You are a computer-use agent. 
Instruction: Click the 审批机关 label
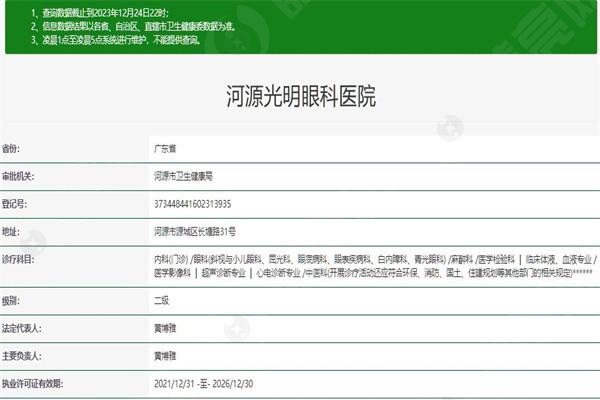coord(18,176)
